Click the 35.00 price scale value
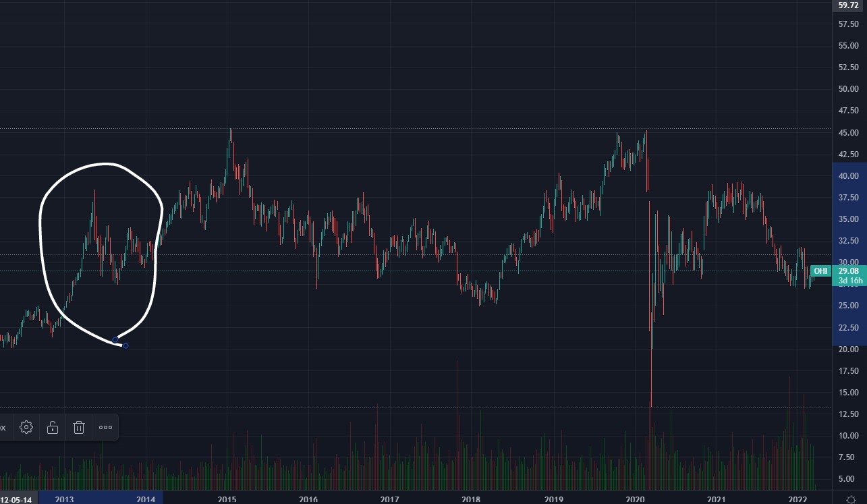Screen dimensions: 867x504 point(847,219)
